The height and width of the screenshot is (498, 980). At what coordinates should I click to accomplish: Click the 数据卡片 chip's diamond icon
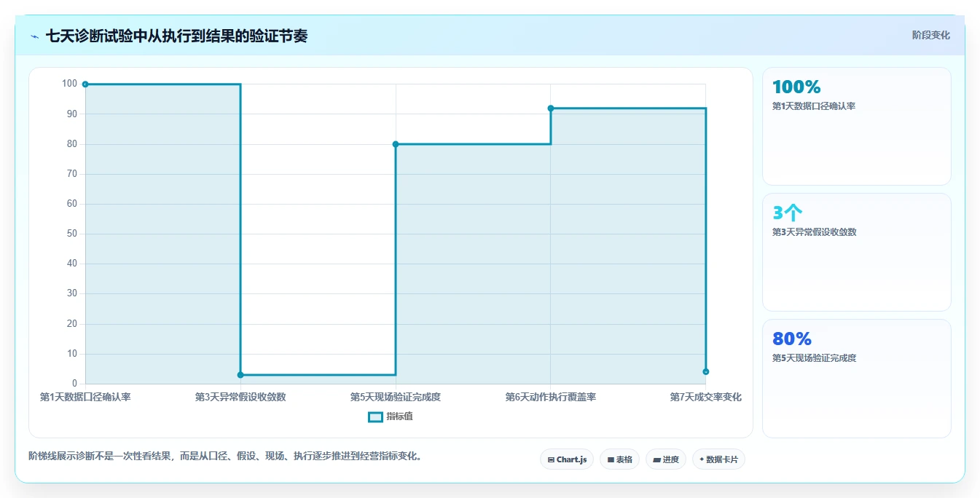pos(702,459)
